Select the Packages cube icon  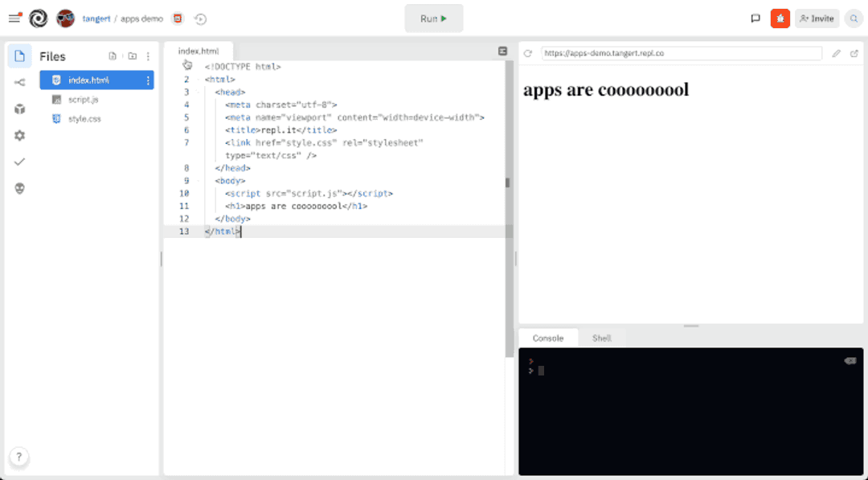[x=19, y=109]
